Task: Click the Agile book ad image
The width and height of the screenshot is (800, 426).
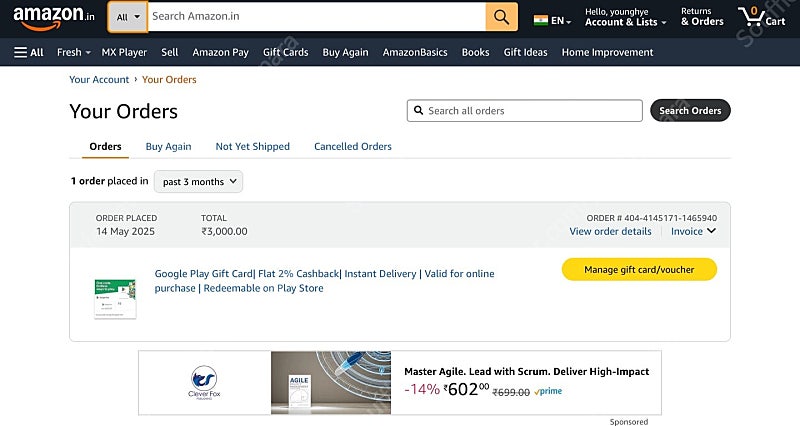Action: tap(331, 382)
